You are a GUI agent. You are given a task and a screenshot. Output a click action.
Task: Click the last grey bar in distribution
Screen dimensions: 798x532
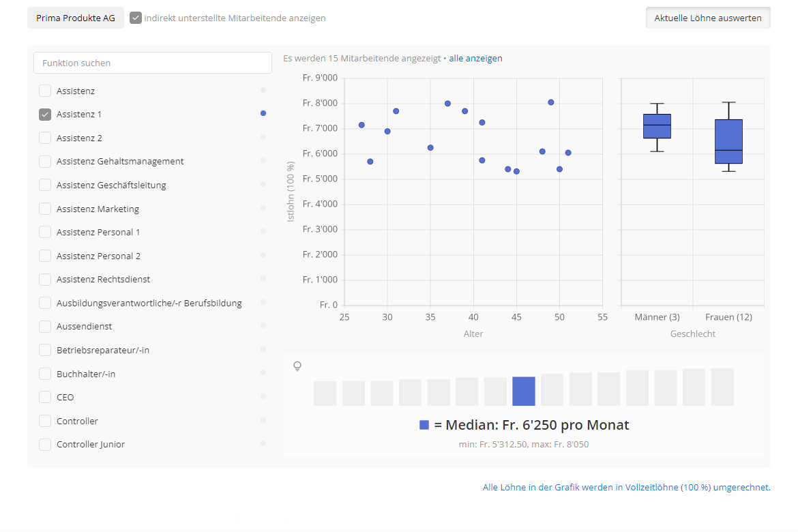click(x=722, y=387)
